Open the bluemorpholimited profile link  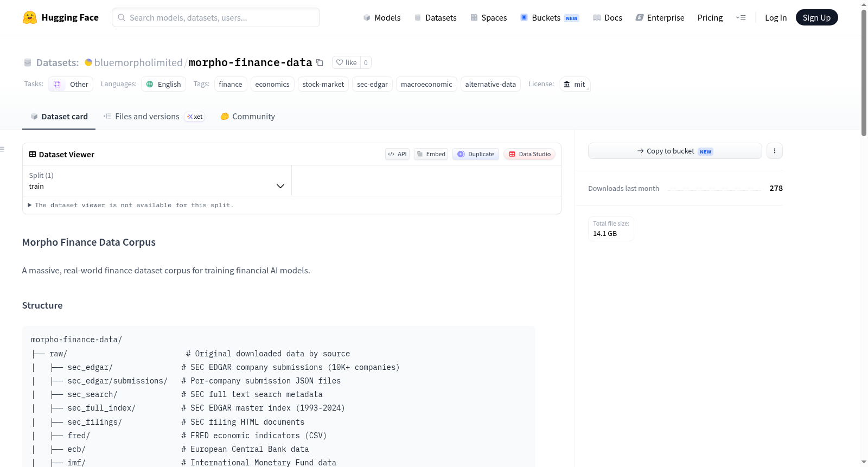click(x=138, y=62)
